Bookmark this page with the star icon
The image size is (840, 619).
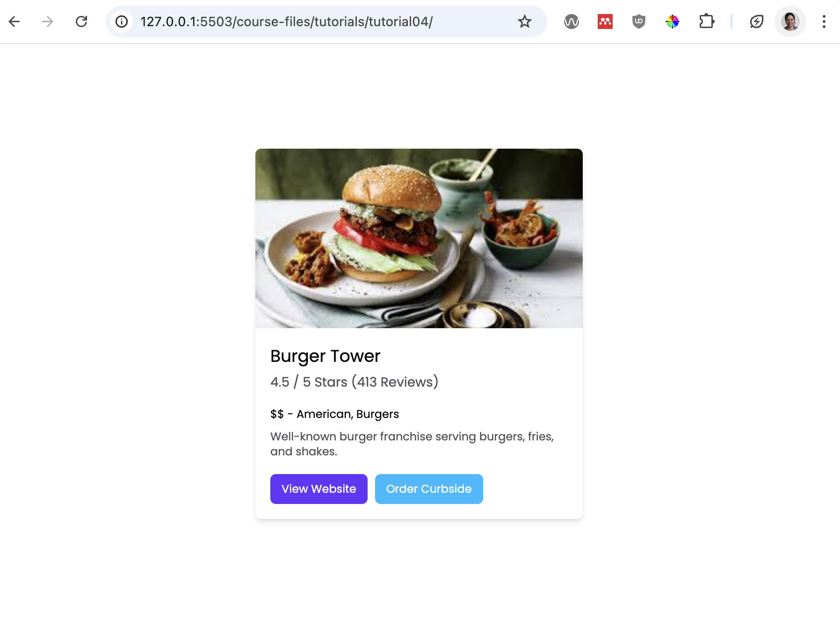tap(525, 22)
